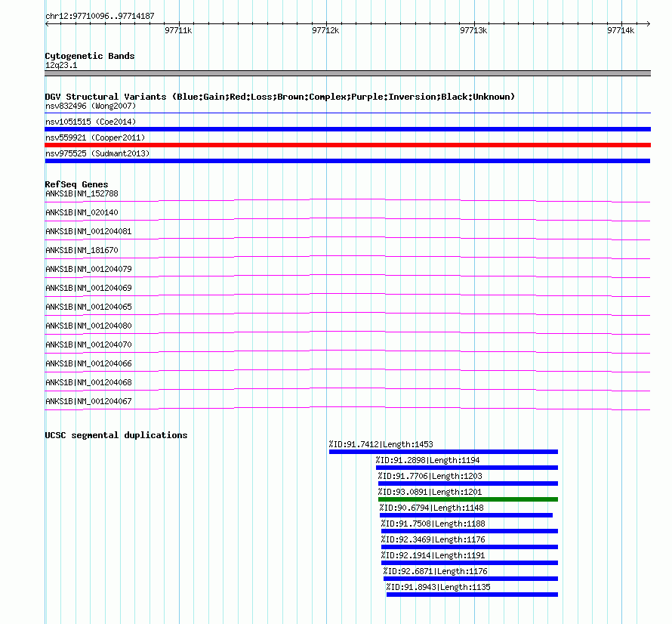Select the Cytogenetic Bands track title
Image resolution: width=672 pixels, height=624 pixels.
coord(90,56)
